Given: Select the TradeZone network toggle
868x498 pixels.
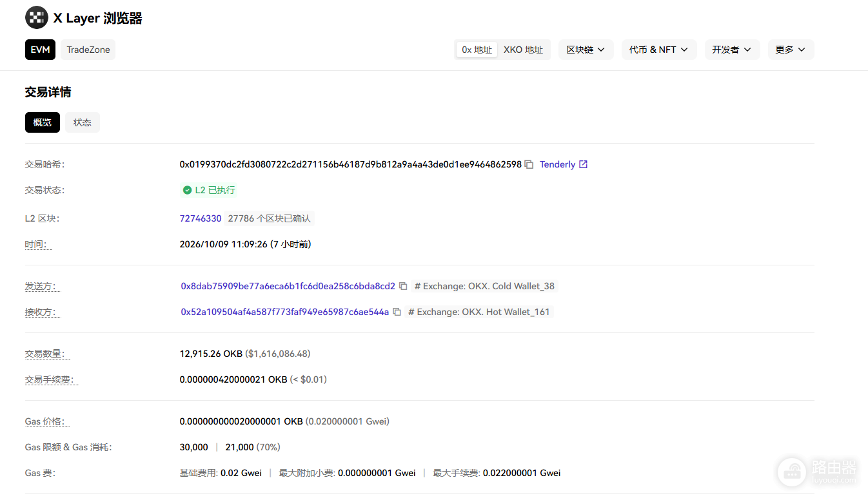Looking at the screenshot, I should 88,50.
